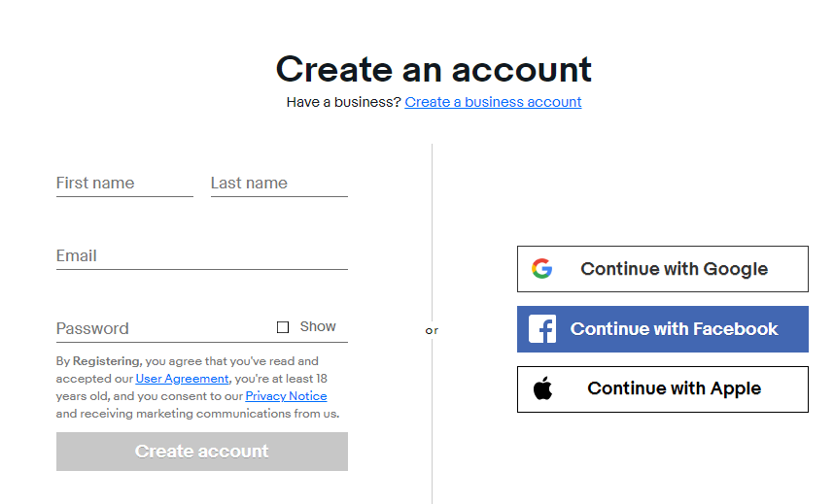Click the Google 'G' logo icon
834x504 pixels.
click(542, 268)
